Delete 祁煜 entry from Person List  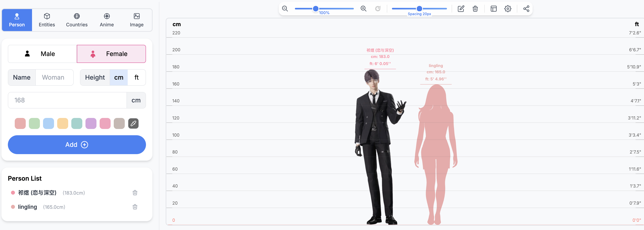[x=135, y=192]
